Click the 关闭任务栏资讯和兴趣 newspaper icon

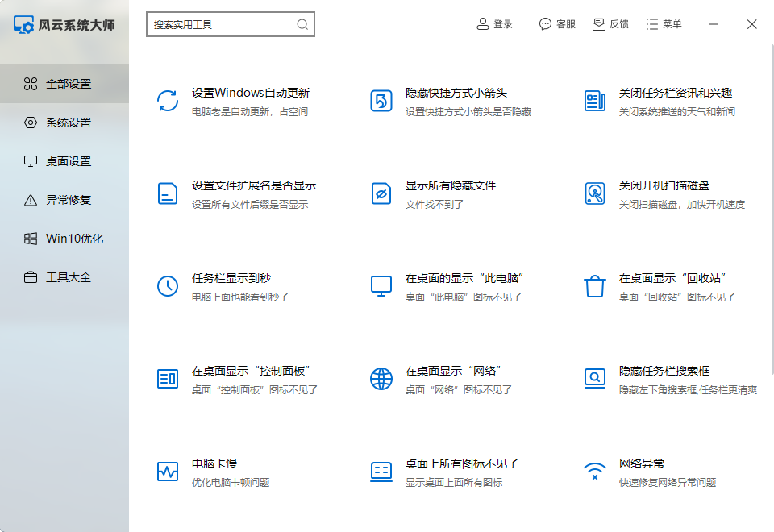tap(595, 102)
